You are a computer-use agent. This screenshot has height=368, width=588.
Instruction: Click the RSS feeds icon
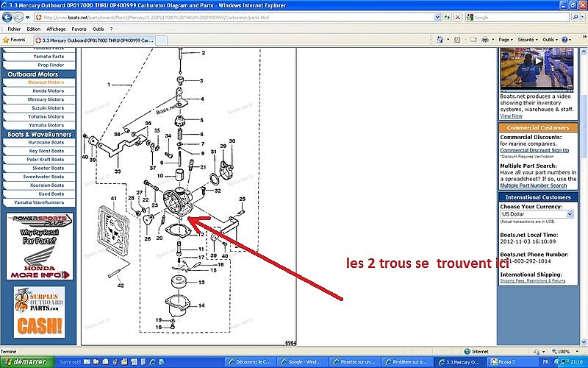click(x=456, y=40)
